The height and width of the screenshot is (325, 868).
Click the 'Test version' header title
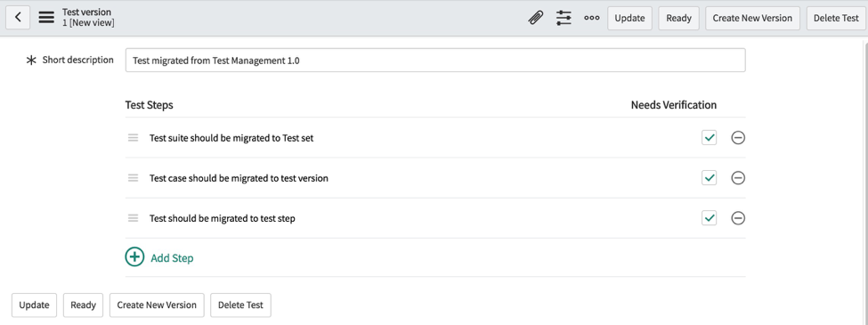(x=86, y=12)
